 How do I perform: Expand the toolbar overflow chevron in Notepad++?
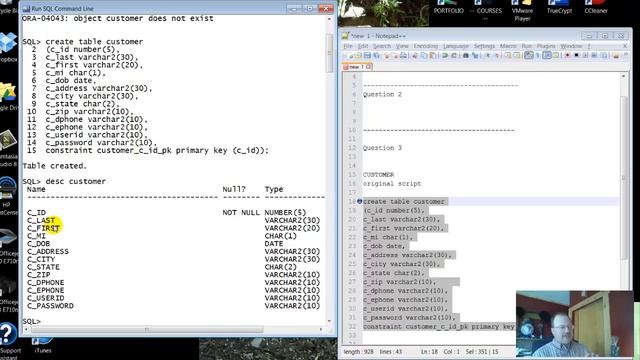tap(625, 54)
